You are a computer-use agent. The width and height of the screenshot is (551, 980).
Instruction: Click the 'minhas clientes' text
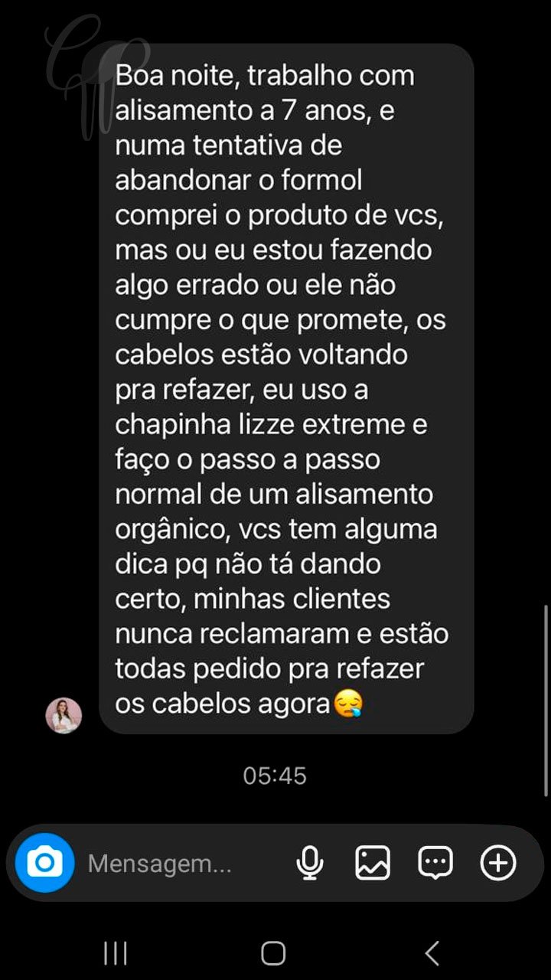pos(292,599)
